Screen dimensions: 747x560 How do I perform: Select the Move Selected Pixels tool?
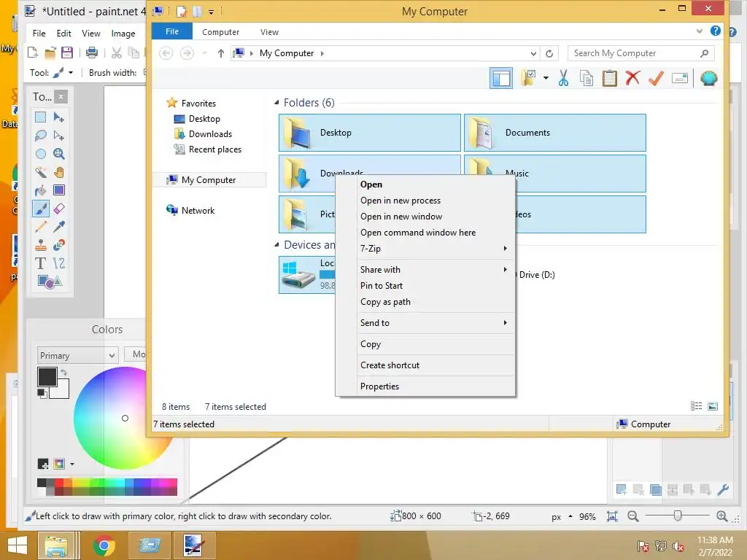click(x=59, y=117)
